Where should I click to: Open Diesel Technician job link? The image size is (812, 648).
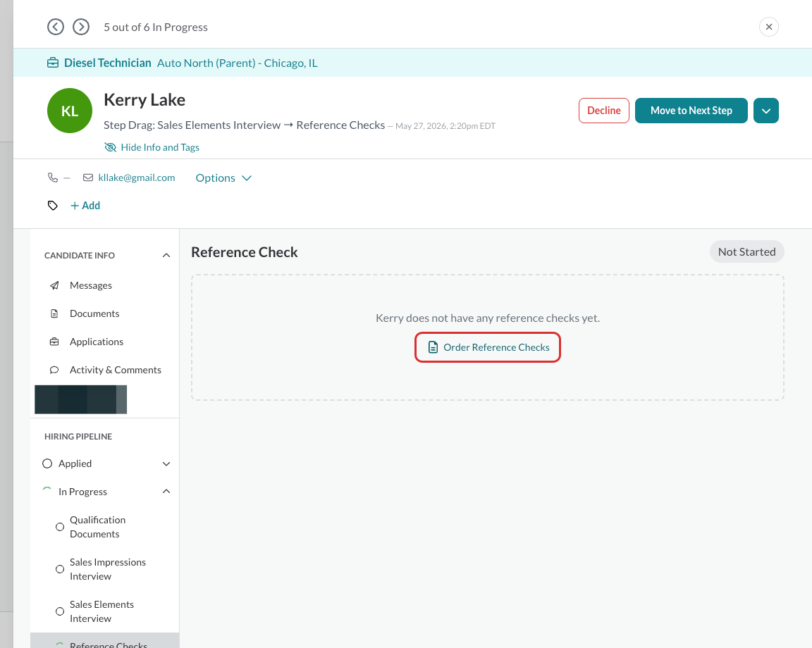tap(108, 63)
